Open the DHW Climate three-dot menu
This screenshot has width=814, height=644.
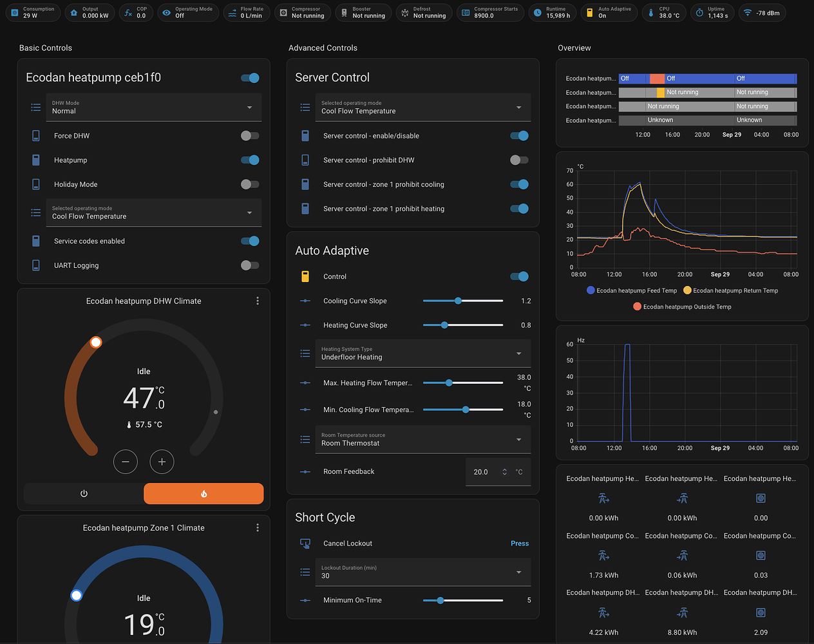258,301
